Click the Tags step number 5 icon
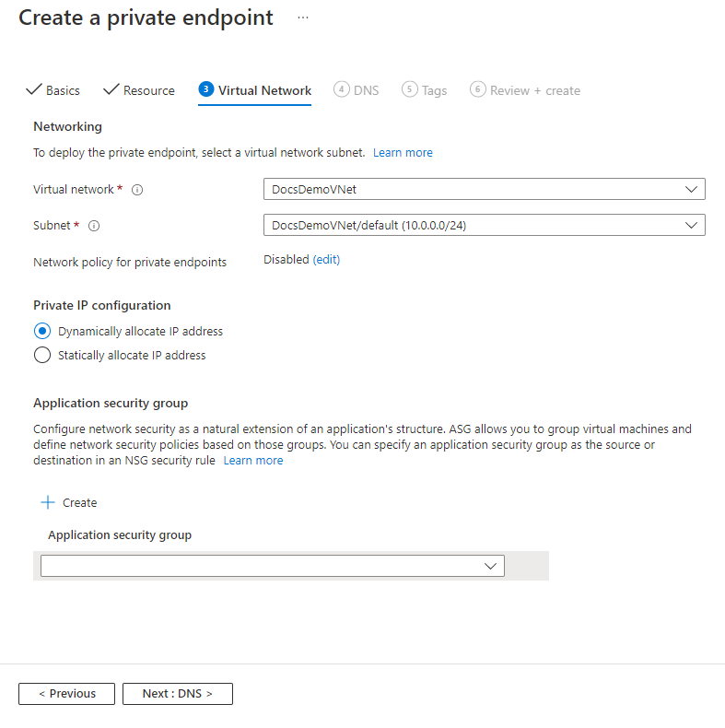 click(x=410, y=89)
